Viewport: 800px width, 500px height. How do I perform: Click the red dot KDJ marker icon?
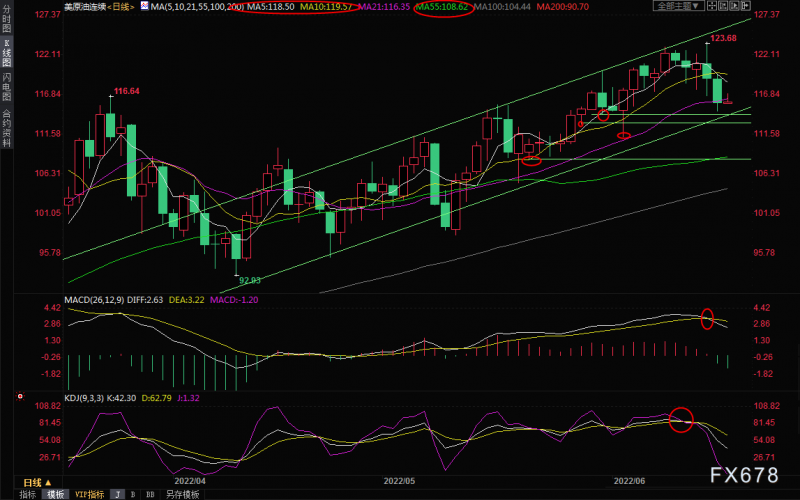20,396
